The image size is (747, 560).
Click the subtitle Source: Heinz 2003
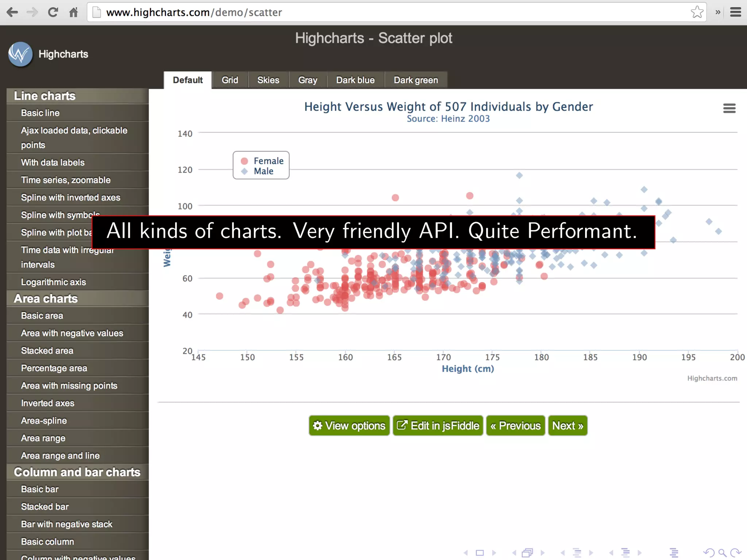448,119
